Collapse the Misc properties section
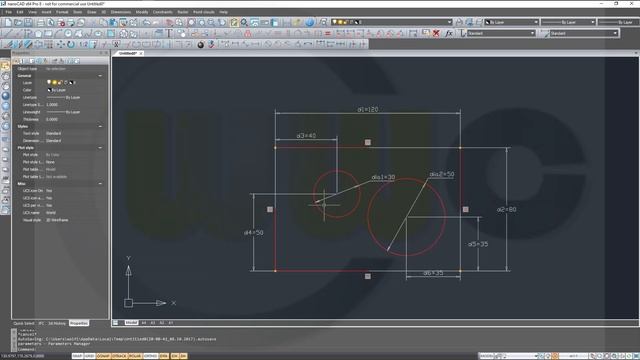 tap(100, 184)
